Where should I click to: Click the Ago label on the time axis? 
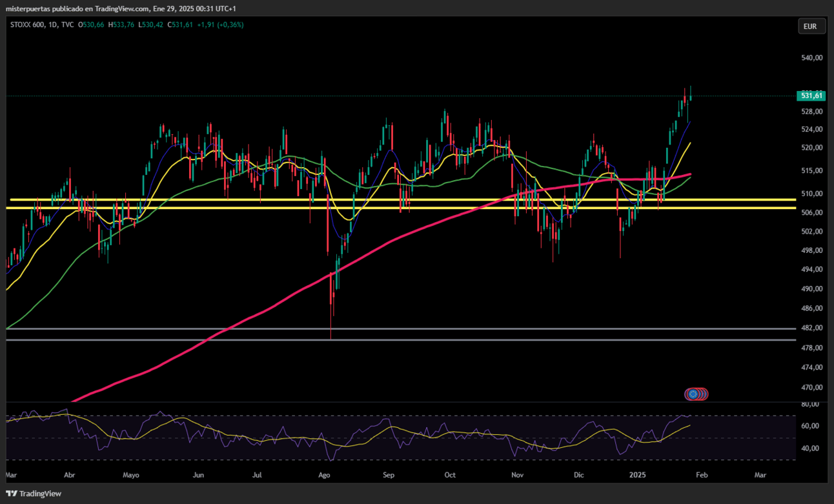pyautogui.click(x=325, y=475)
